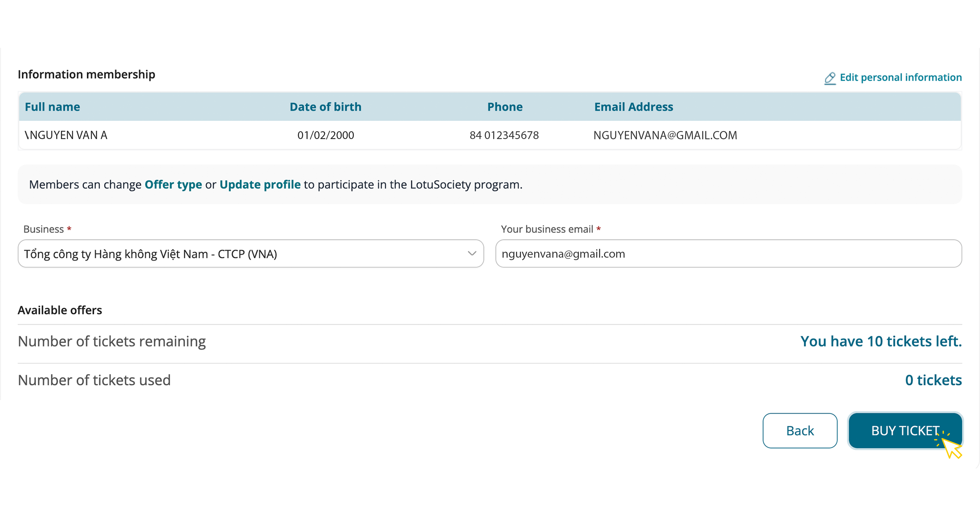Image resolution: width=980 pixels, height=510 pixels.
Task: Click the phone number 84 012345678
Action: pyautogui.click(x=504, y=135)
